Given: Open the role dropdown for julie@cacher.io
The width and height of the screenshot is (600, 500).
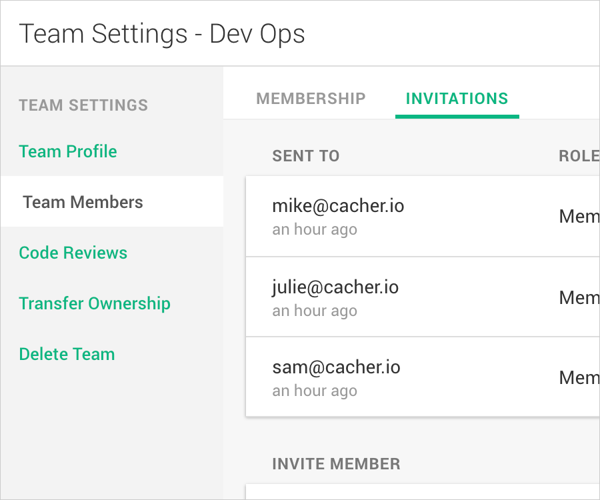Looking at the screenshot, I should pos(579,297).
